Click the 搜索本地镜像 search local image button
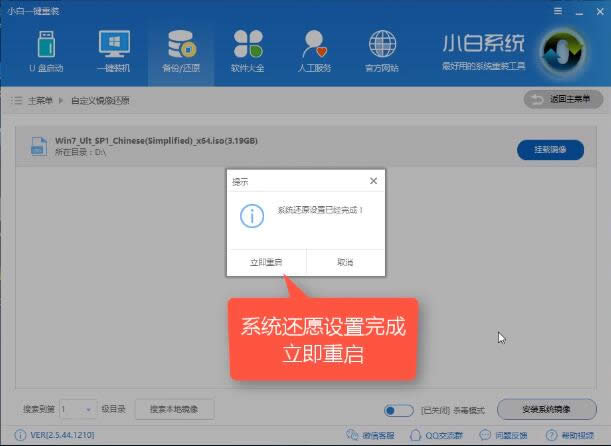 pos(181,409)
